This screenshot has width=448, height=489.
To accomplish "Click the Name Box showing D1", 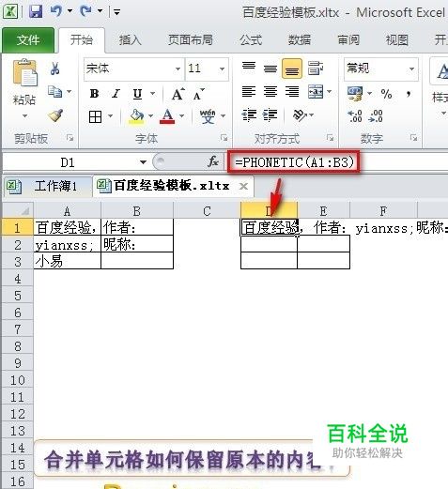I will 68,162.
